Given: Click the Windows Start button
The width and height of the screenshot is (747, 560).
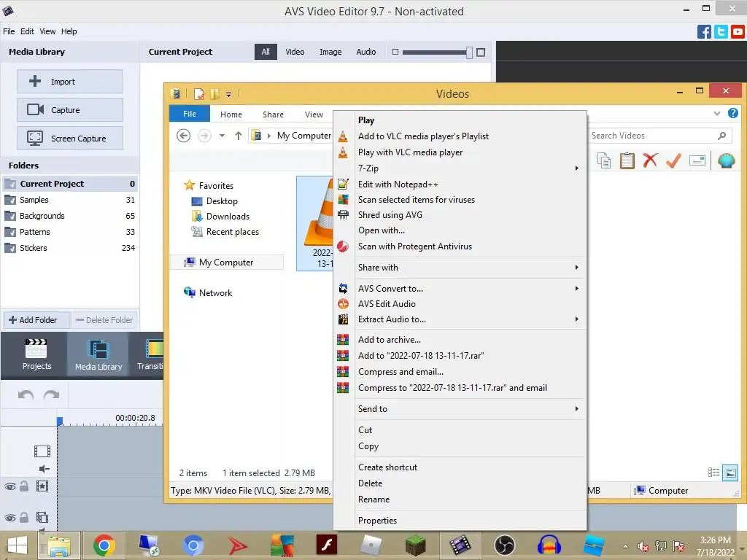Looking at the screenshot, I should click(x=18, y=545).
